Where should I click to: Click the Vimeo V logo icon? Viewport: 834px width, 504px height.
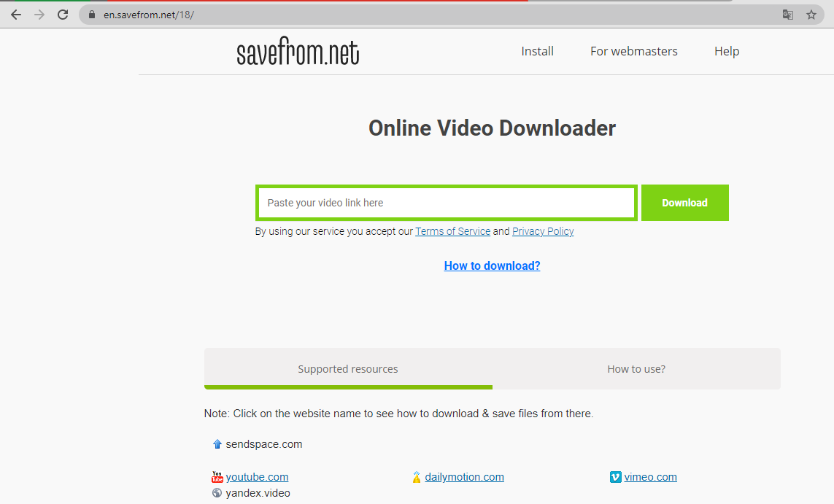pos(615,477)
